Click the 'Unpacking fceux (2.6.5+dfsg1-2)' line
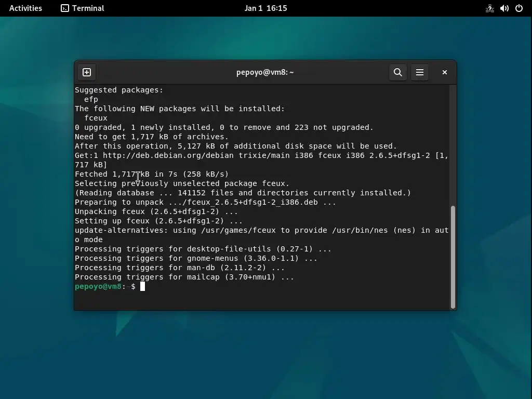 pos(156,211)
